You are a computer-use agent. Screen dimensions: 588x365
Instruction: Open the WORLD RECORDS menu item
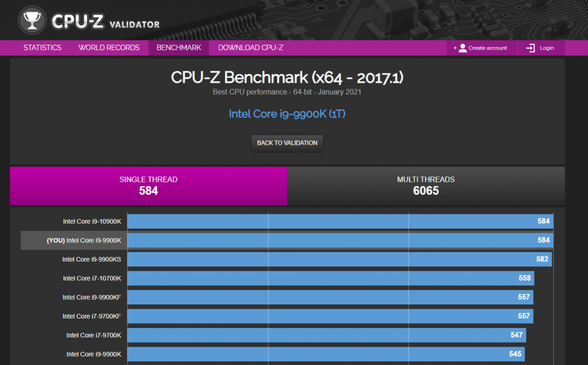click(x=109, y=48)
